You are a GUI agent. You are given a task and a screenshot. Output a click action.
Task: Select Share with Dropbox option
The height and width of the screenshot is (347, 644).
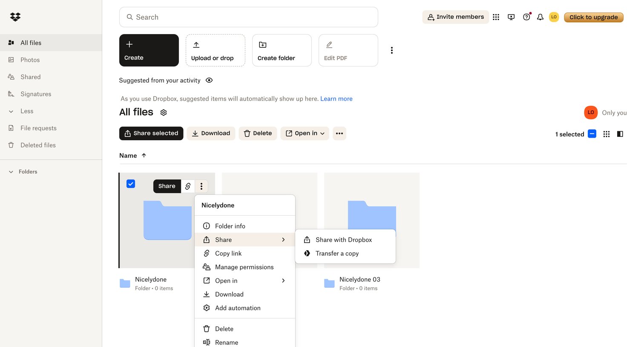point(345,240)
